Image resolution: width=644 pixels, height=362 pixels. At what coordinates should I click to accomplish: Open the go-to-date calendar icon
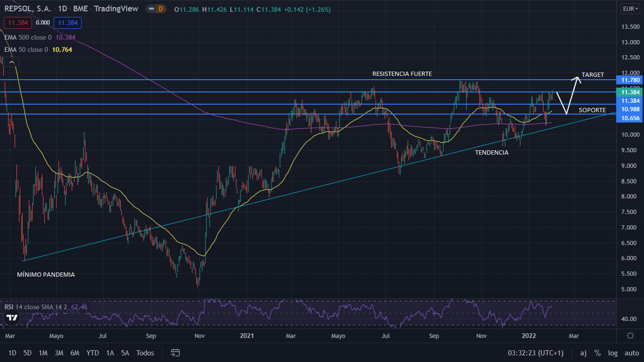pos(175,353)
